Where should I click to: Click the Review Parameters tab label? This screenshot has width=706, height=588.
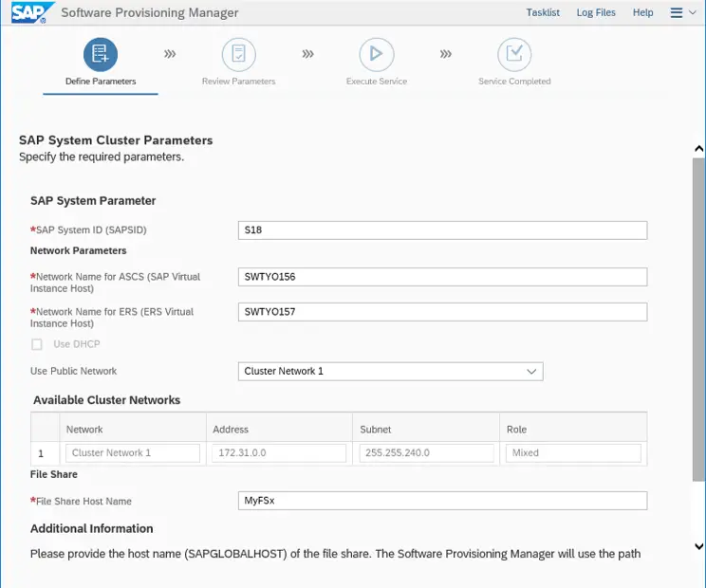pos(238,82)
